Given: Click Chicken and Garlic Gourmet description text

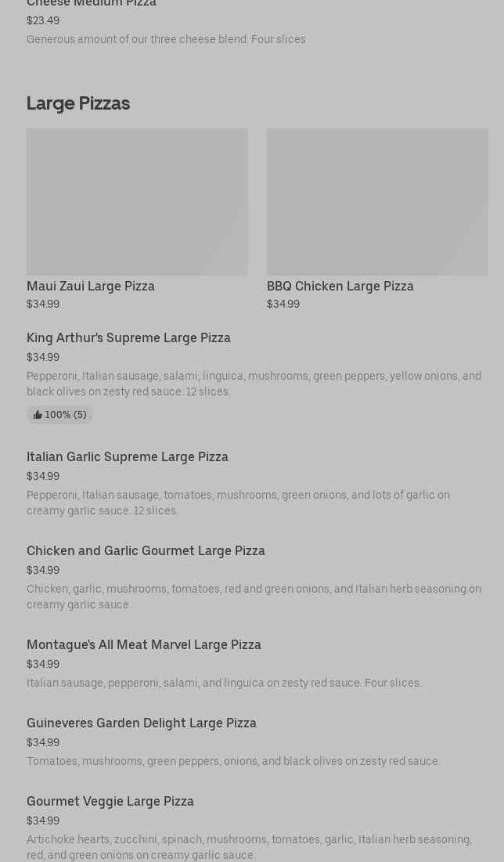Looking at the screenshot, I should point(254,597).
